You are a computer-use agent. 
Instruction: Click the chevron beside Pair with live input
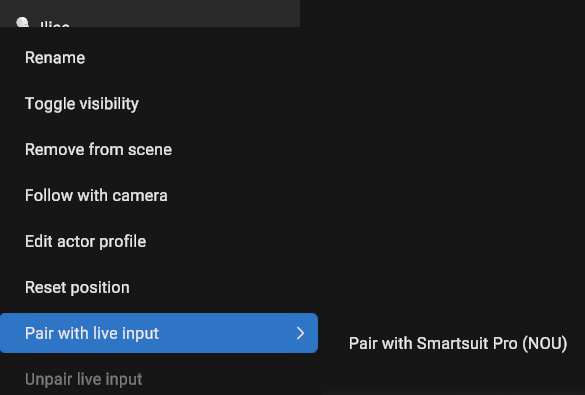point(300,333)
